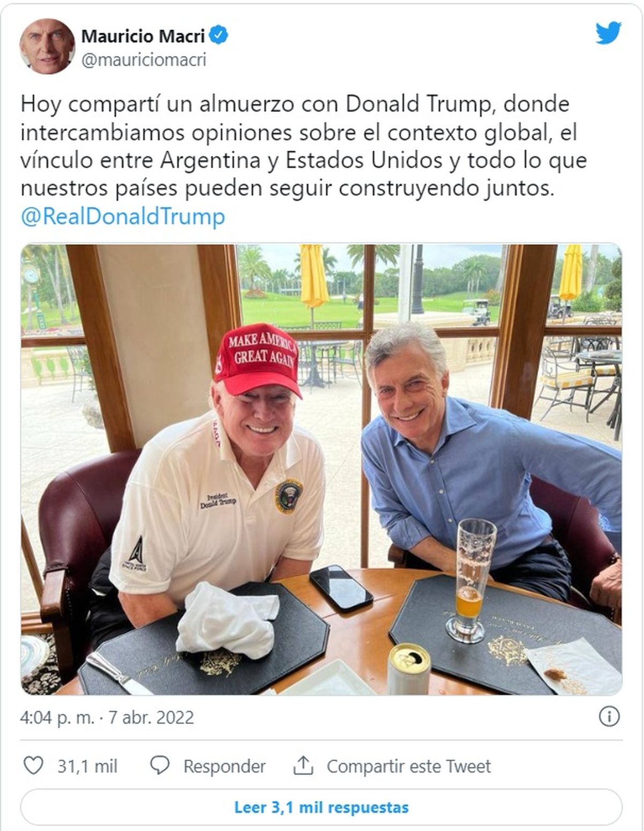Image resolution: width=644 pixels, height=831 pixels.
Task: Like the tweet with the heart icon
Action: 33,766
